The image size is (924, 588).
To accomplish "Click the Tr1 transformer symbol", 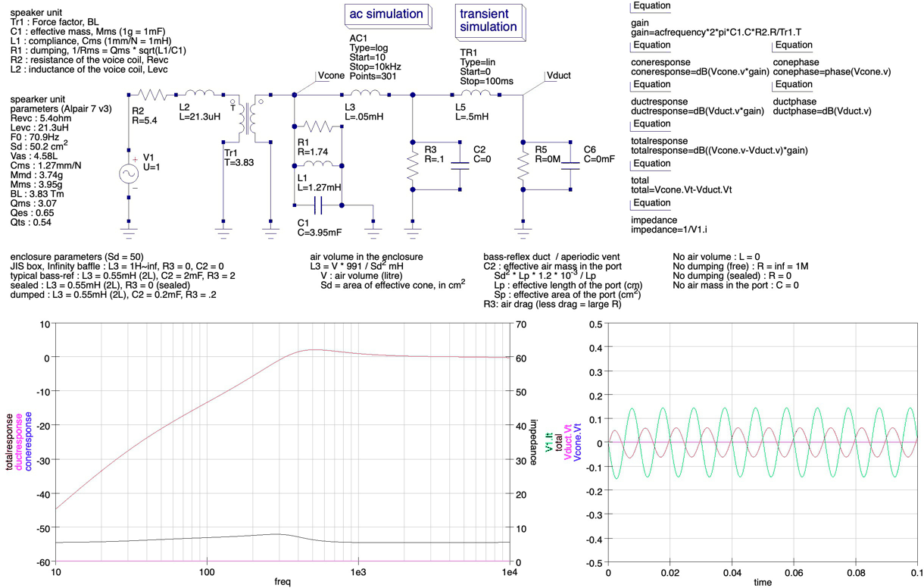I will point(247,118).
